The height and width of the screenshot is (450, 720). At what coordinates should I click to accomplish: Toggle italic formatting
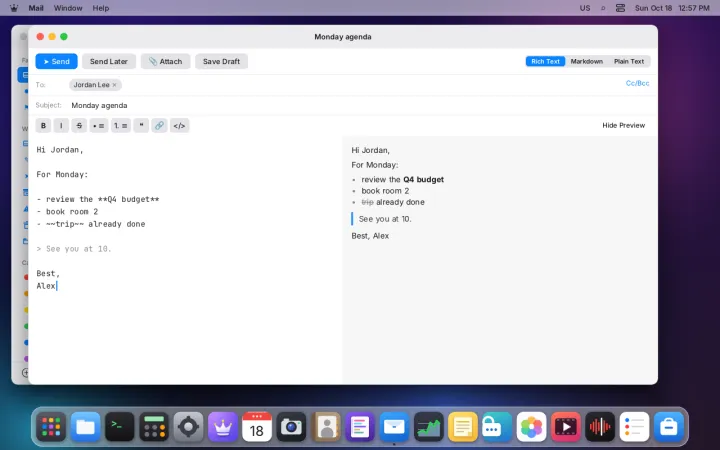point(61,125)
